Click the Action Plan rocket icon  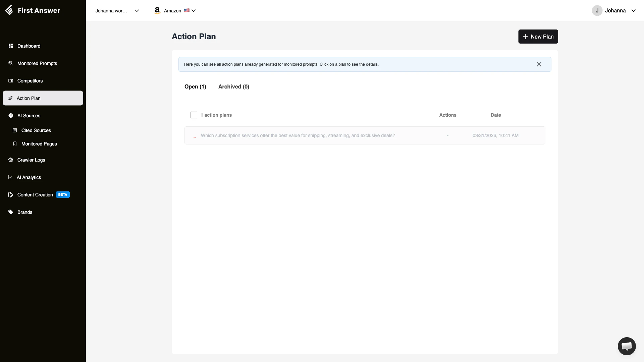(x=10, y=98)
